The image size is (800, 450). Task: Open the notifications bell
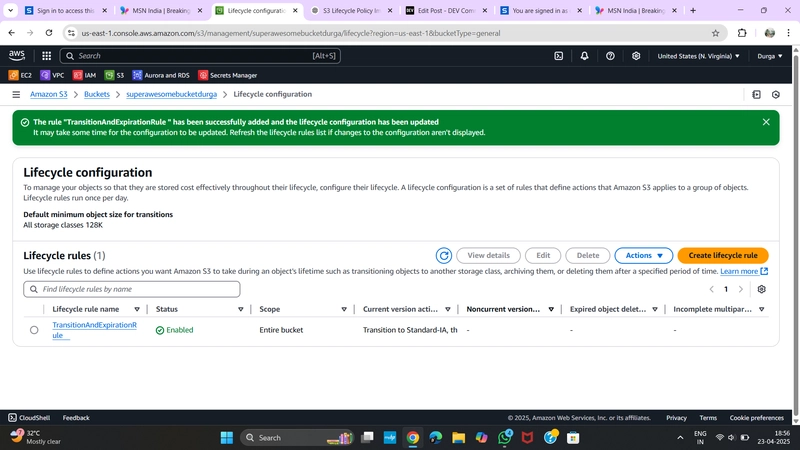[584, 56]
